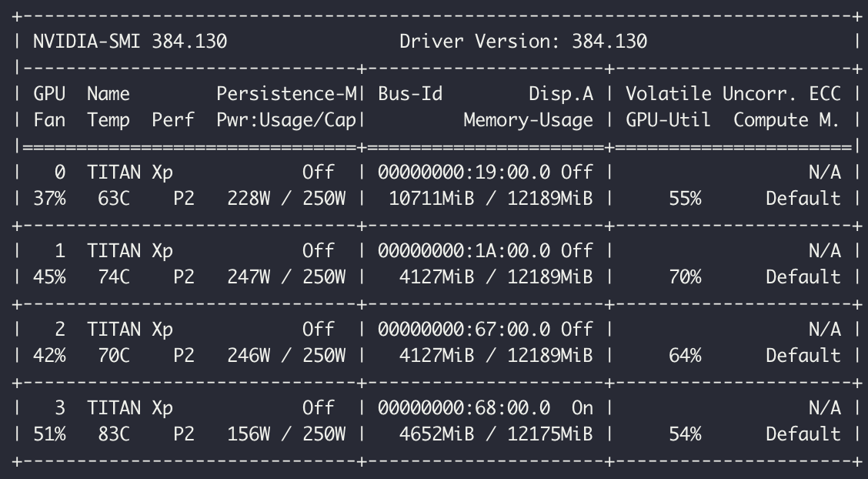Click the 'On' display-active value for GPU 3
Image resolution: width=868 pixels, height=479 pixels.
583,408
